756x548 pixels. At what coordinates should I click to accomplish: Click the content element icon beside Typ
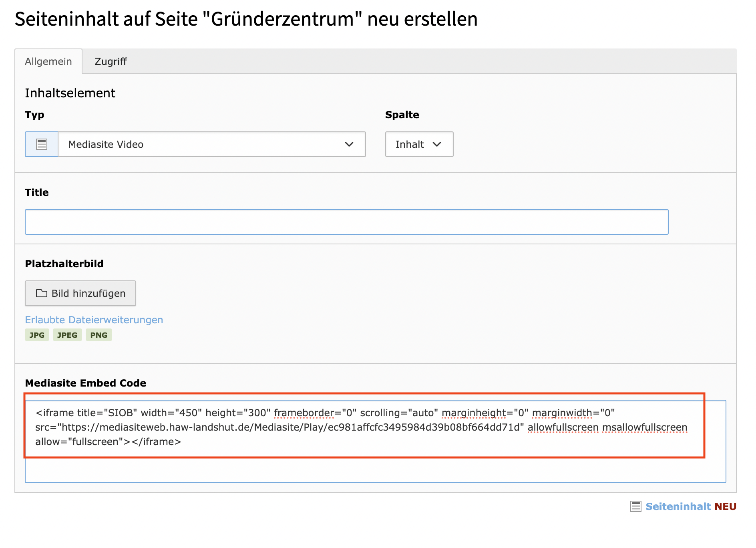click(42, 144)
